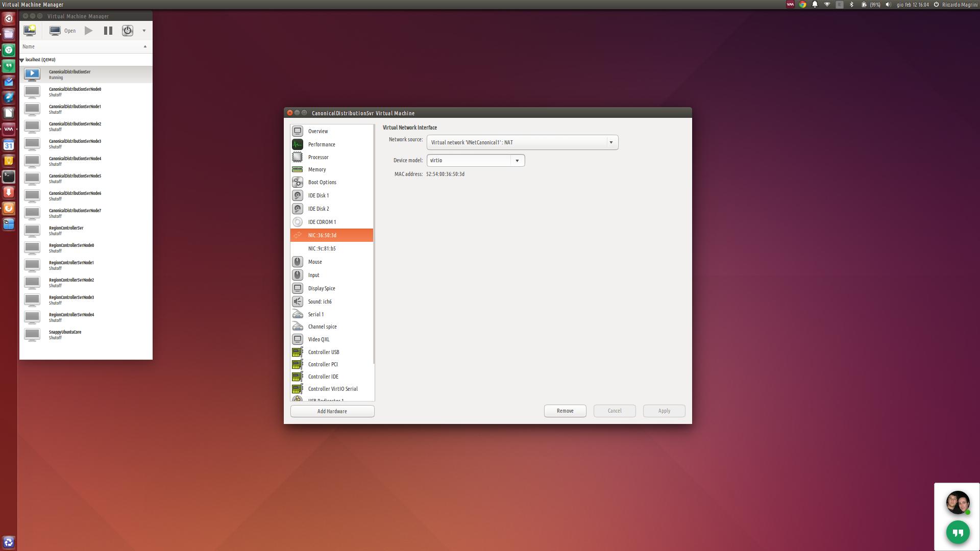Click the Remove button

(565, 411)
